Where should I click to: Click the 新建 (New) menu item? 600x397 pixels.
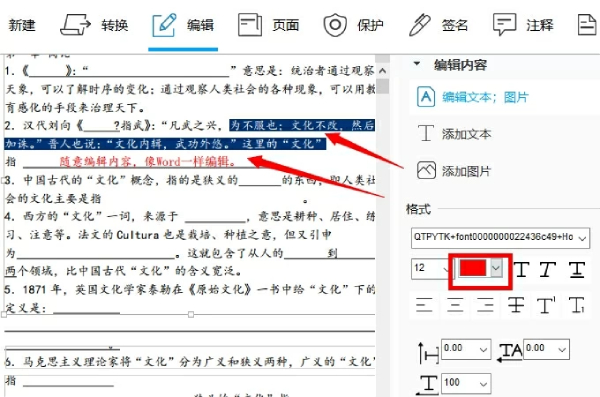21,25
